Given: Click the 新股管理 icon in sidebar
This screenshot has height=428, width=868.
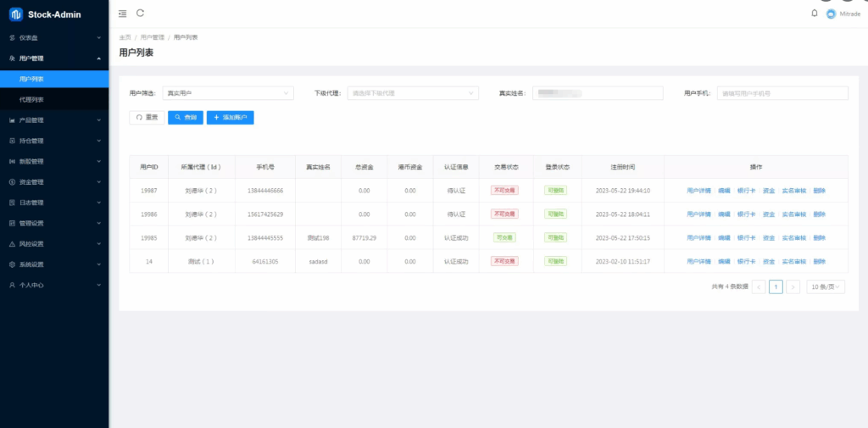Looking at the screenshot, I should (12, 162).
